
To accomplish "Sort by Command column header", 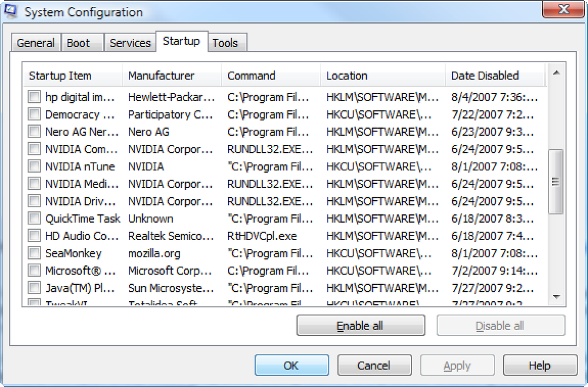I will (x=270, y=75).
